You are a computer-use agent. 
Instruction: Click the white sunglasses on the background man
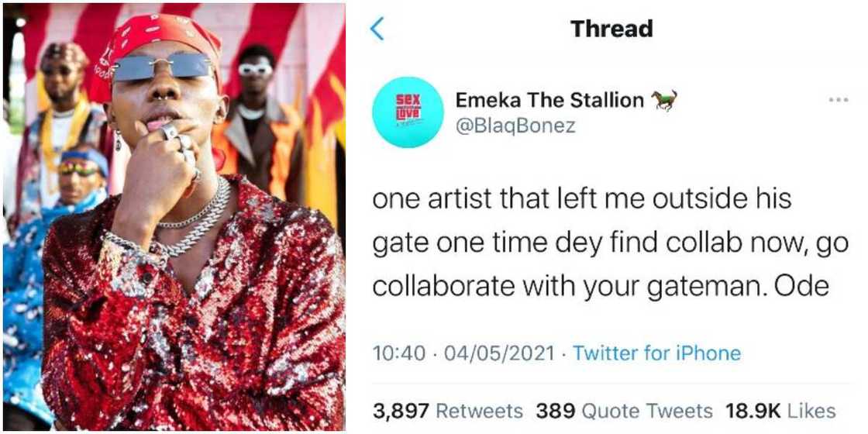[256, 69]
